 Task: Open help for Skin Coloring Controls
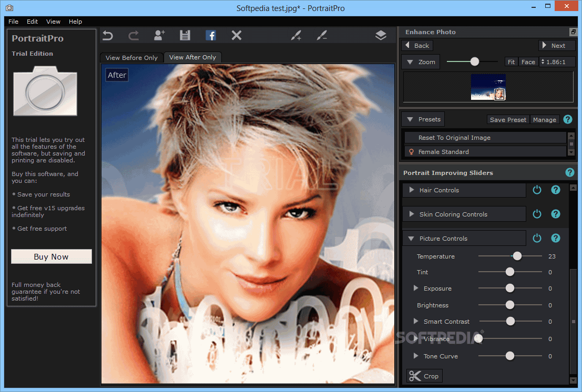tap(556, 214)
